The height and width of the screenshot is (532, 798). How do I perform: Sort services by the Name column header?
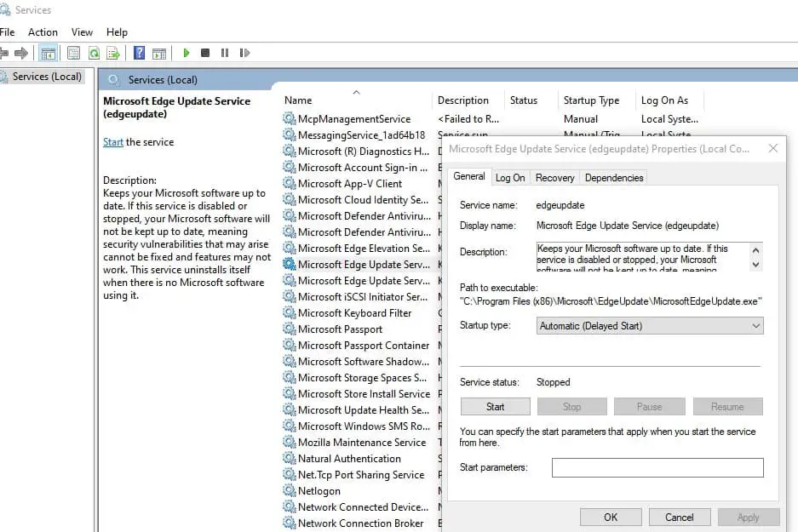click(298, 100)
